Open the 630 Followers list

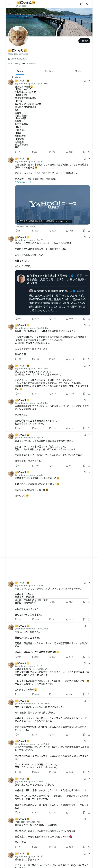click(29, 63)
